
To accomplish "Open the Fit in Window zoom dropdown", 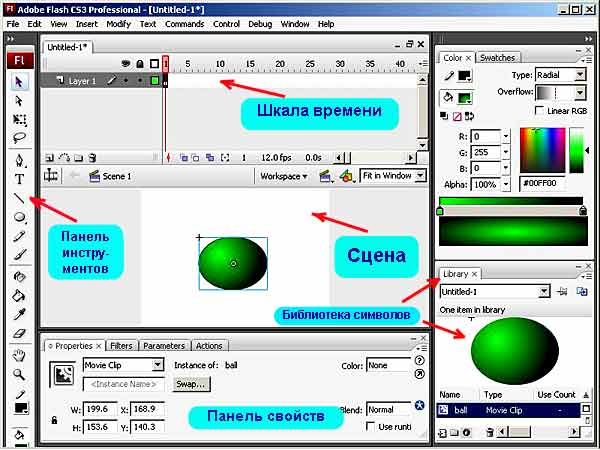I will coord(393,176).
